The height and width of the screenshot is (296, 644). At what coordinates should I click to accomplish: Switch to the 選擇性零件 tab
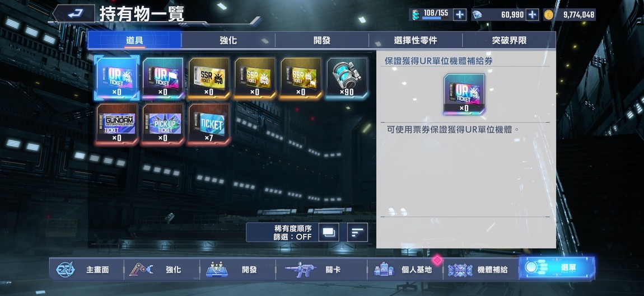(x=415, y=40)
